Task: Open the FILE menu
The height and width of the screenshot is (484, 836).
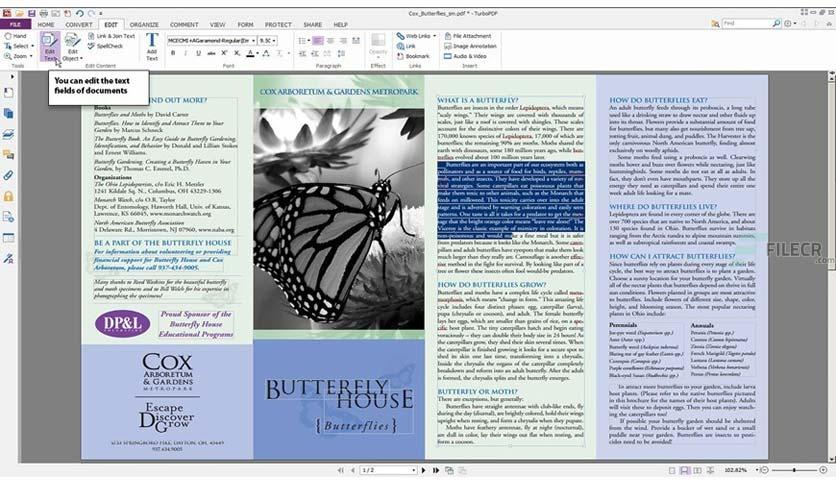Action: 15,25
